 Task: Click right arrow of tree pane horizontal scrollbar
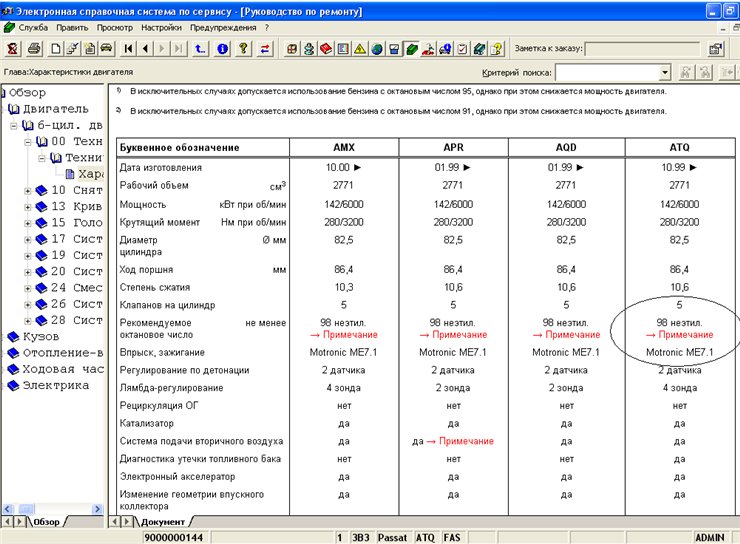pyautogui.click(x=97, y=509)
